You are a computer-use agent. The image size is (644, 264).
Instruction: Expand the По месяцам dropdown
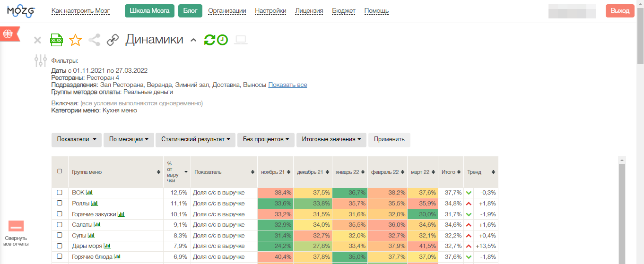[x=129, y=140]
